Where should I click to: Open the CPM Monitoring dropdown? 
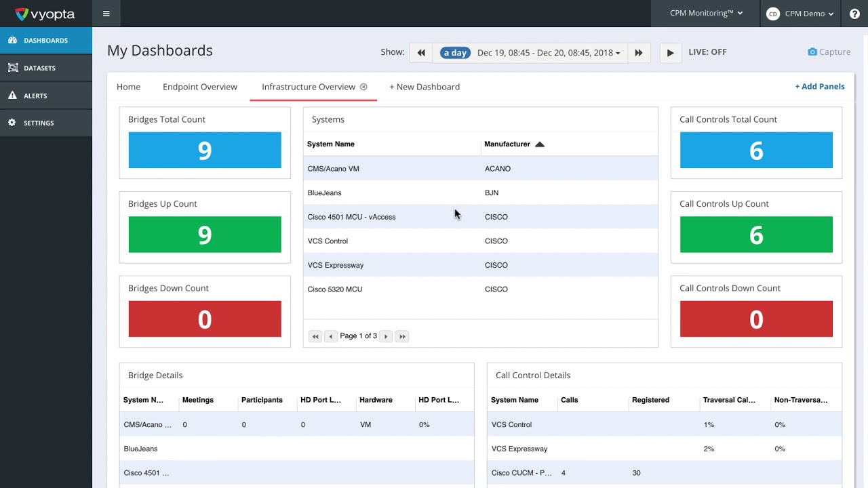click(706, 14)
